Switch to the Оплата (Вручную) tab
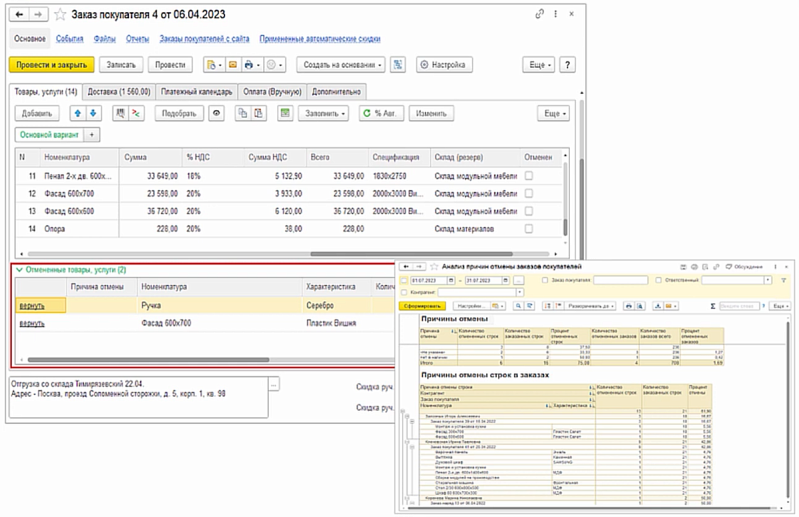 tap(272, 92)
